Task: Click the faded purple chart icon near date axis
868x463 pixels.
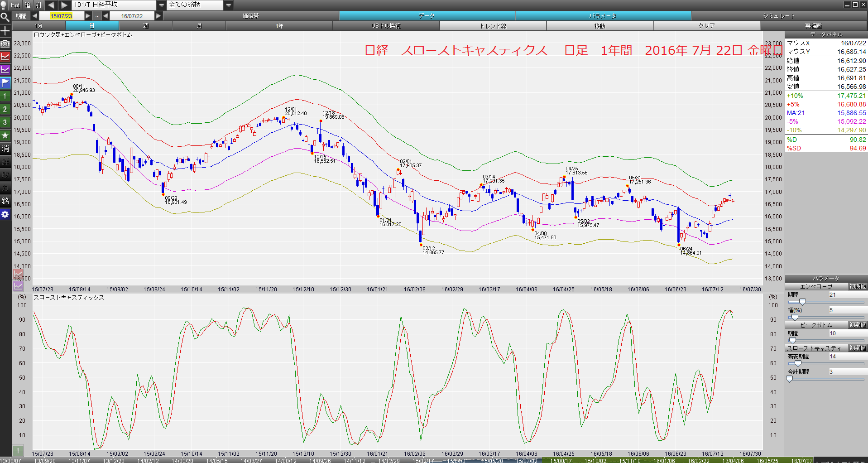Action: (x=18, y=286)
